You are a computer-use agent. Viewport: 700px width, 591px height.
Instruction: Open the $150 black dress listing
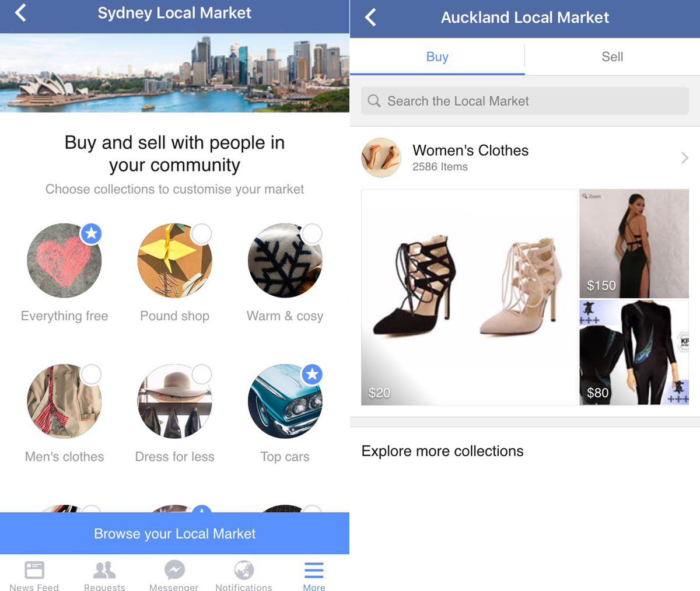point(634,243)
